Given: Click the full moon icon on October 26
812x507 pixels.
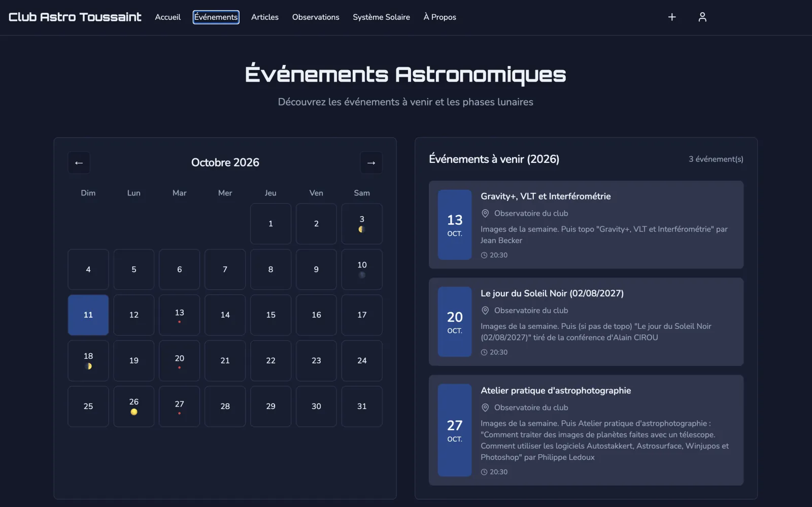Looking at the screenshot, I should tap(134, 412).
